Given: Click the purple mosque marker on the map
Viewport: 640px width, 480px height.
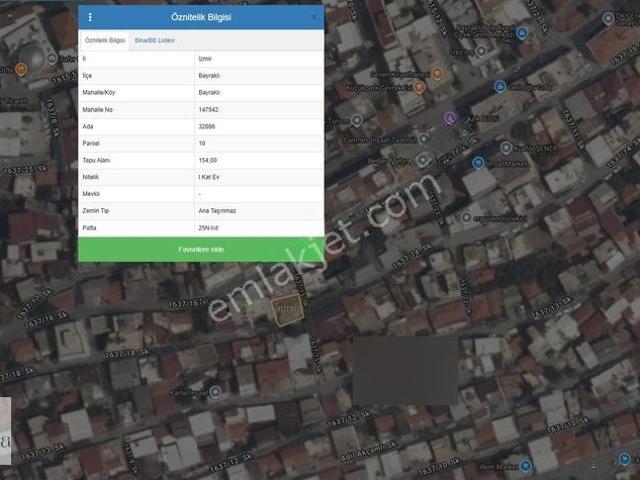Looking at the screenshot, I should coord(450,118).
